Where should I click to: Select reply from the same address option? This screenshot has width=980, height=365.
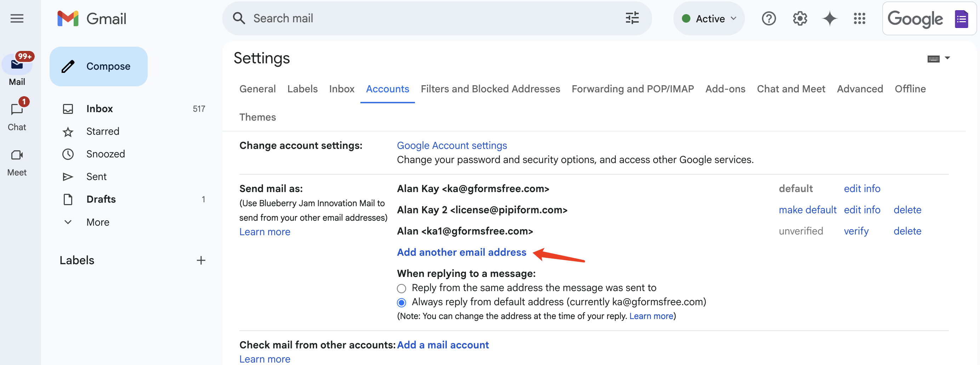[401, 288]
